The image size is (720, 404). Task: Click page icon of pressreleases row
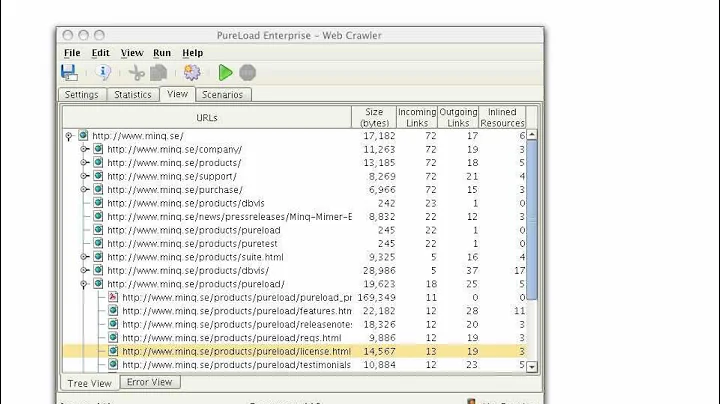click(98, 216)
